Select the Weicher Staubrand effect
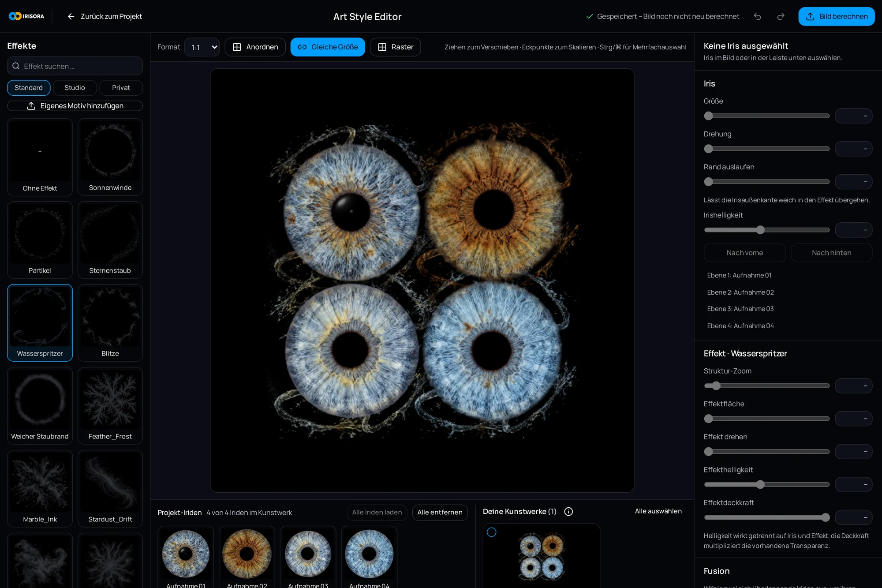This screenshot has height=588, width=882. [x=40, y=406]
